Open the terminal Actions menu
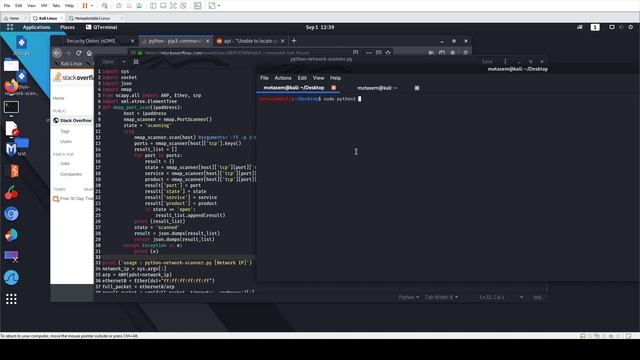Screen dimensions: 640x360 (283, 78)
